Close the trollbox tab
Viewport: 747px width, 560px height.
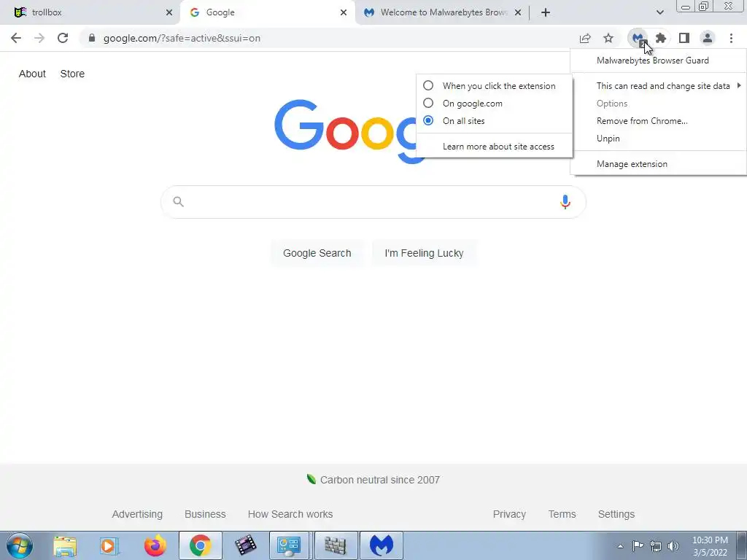(x=169, y=12)
